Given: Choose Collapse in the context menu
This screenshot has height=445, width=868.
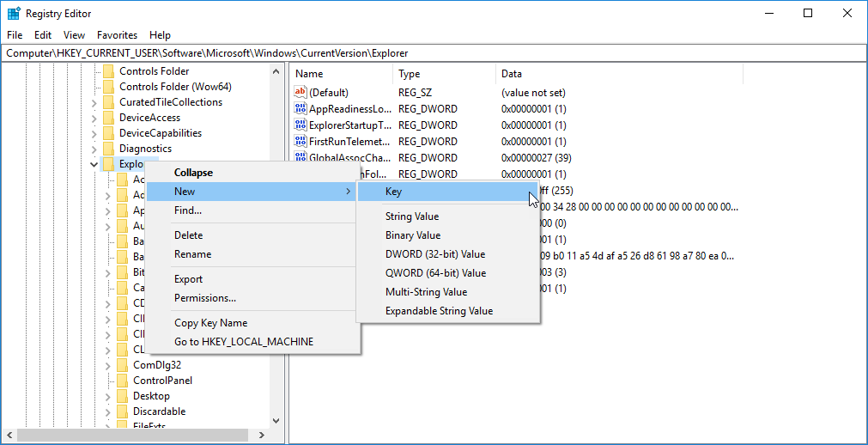Looking at the screenshot, I should tap(252, 173).
